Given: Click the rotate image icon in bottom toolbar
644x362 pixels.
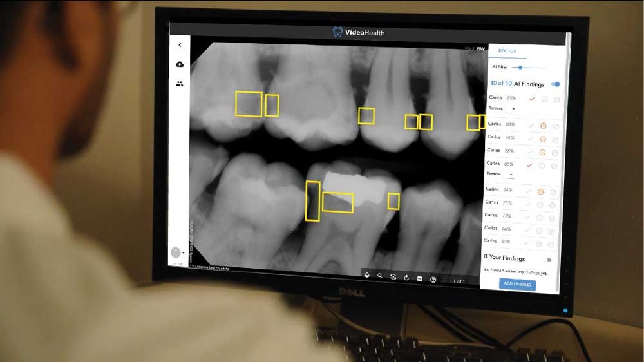Looking at the screenshot, I should tap(406, 278).
